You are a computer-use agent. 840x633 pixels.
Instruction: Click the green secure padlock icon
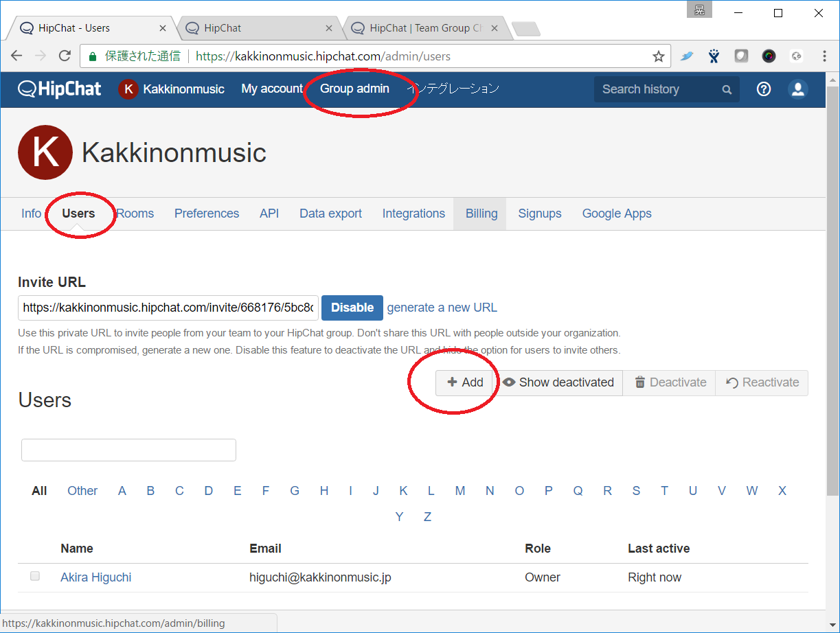click(93, 56)
